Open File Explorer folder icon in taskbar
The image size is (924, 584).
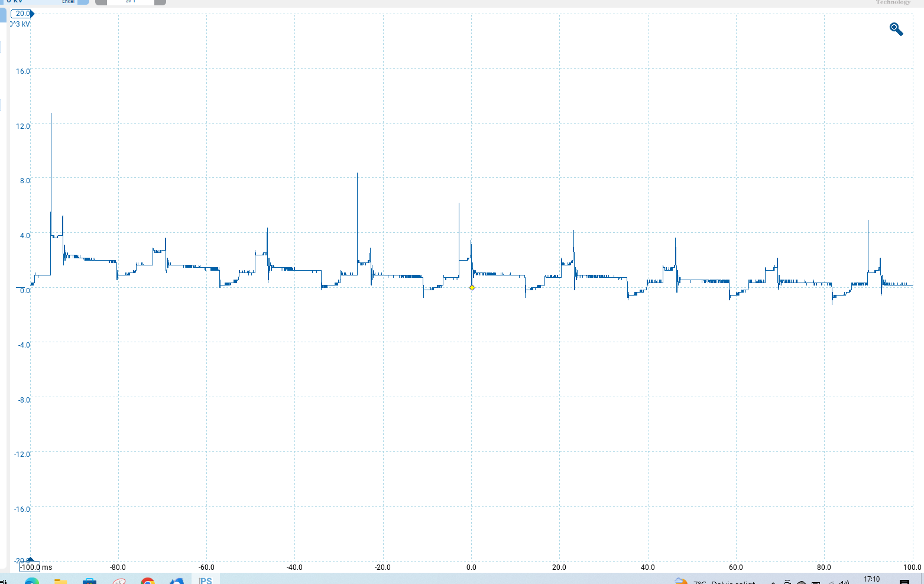pyautogui.click(x=60, y=580)
